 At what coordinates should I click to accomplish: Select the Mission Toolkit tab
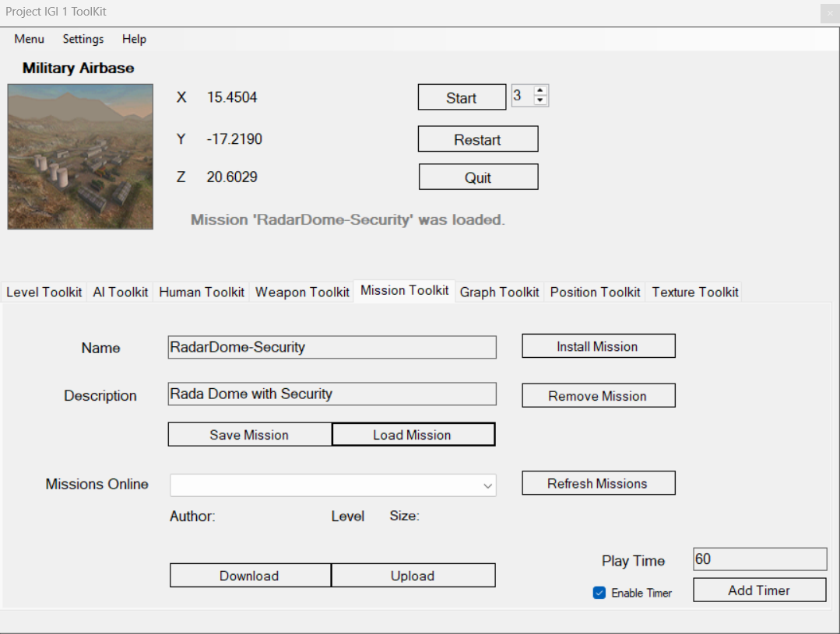405,290
